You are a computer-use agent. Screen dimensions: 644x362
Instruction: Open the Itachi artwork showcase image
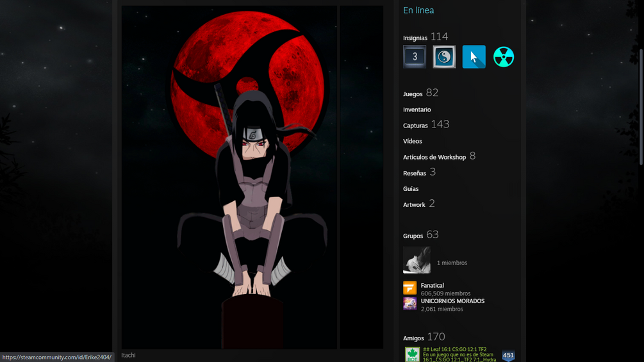coord(229,177)
